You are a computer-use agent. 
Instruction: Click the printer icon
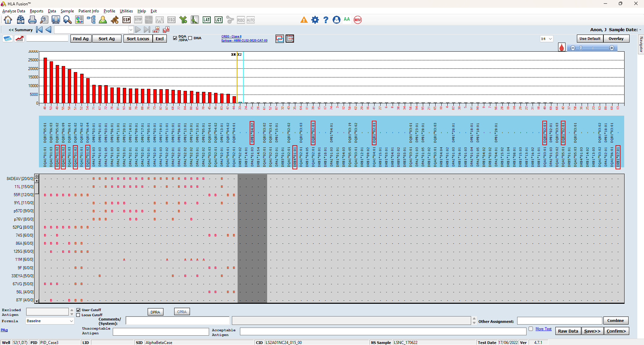click(32, 20)
